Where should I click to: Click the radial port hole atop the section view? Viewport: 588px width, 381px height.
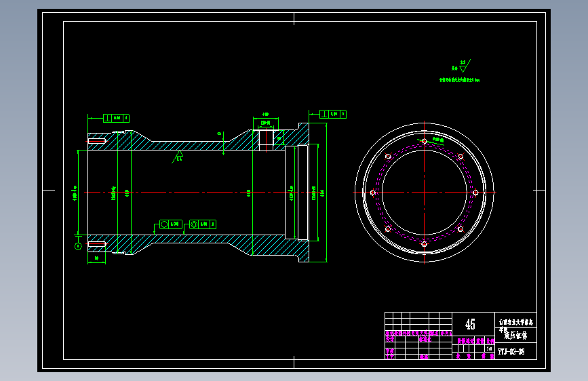[267, 140]
